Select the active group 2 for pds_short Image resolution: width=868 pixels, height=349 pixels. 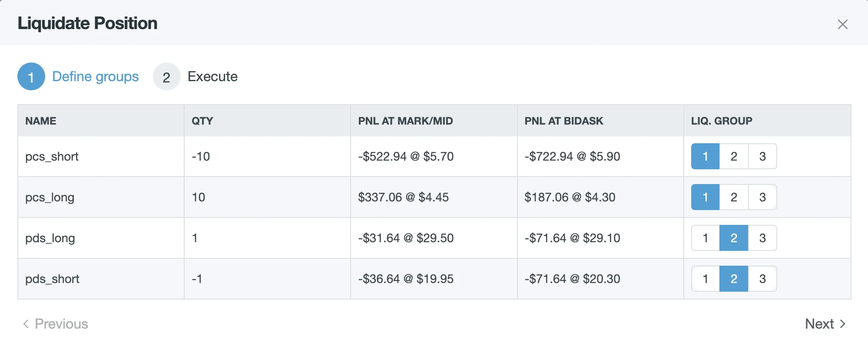733,279
